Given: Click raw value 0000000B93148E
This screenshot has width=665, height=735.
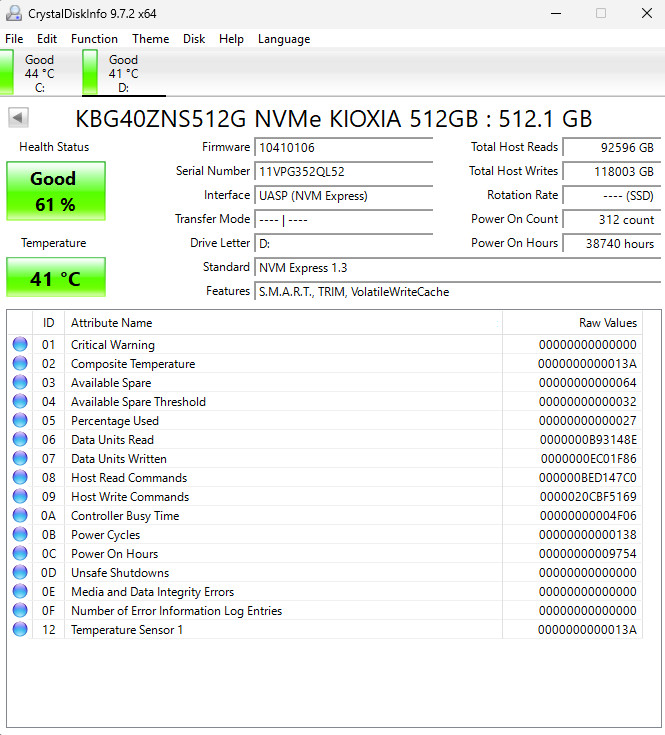Looking at the screenshot, I should (x=588, y=439).
